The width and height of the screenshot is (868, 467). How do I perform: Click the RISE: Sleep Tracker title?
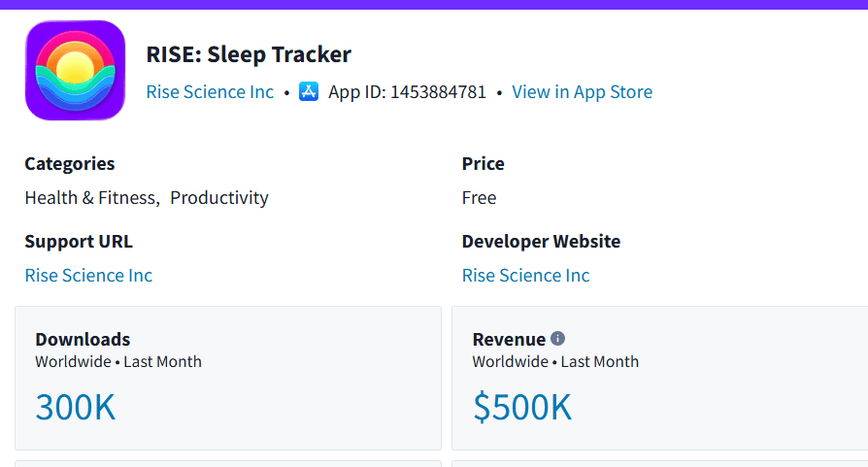click(x=248, y=54)
